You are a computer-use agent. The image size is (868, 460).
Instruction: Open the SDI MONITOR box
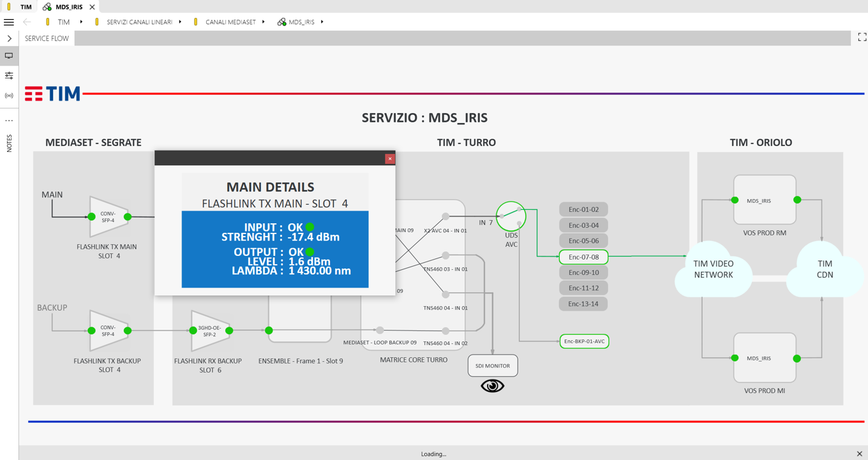[493, 366]
